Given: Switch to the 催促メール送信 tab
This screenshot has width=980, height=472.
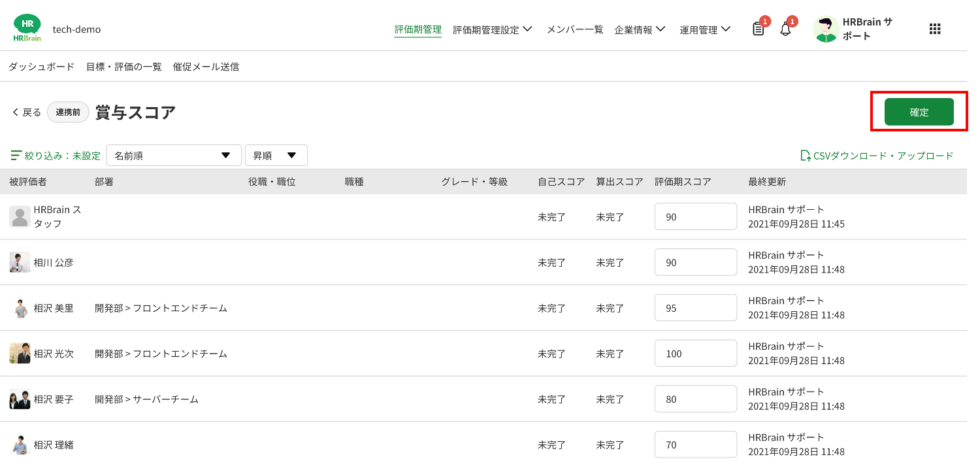Looking at the screenshot, I should coord(206,67).
